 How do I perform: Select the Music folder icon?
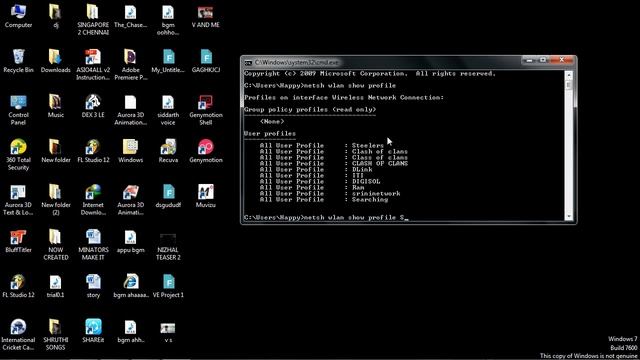tap(56, 106)
